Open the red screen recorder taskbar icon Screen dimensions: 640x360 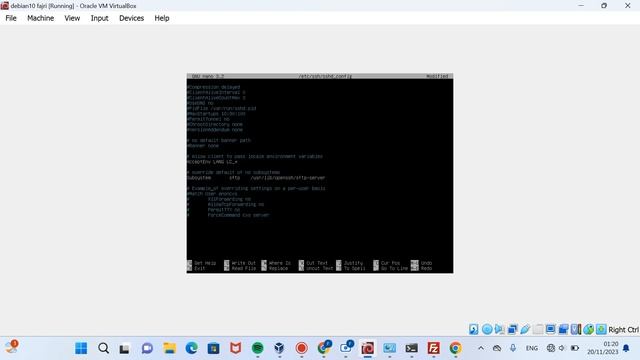point(302,348)
